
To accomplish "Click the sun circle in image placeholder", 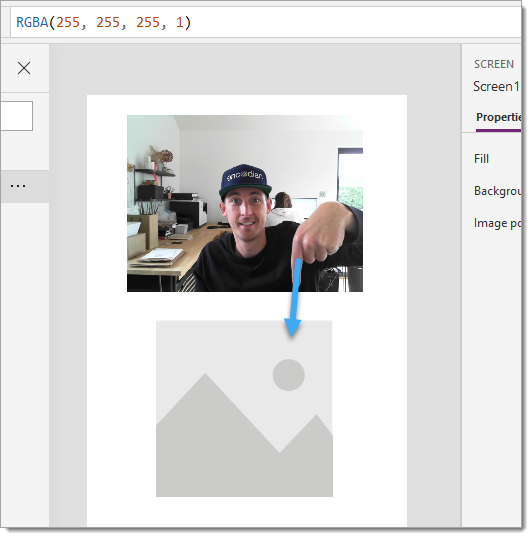I will [x=288, y=375].
